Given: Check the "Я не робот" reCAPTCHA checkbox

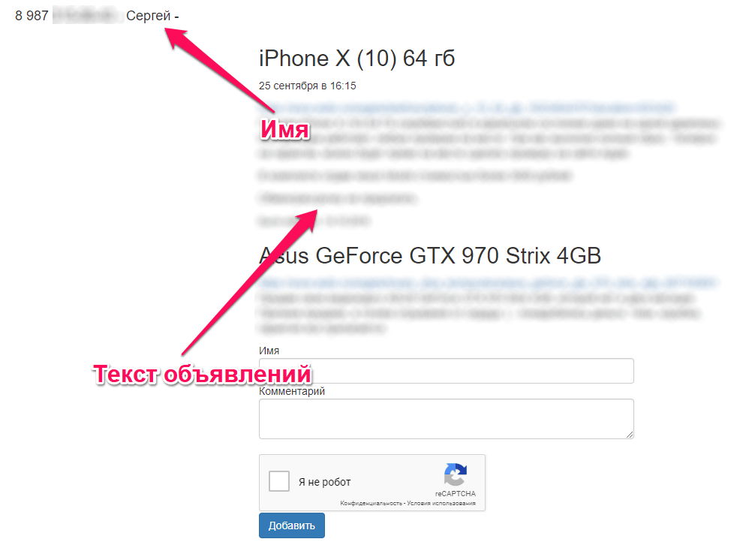Looking at the screenshot, I should coord(279,481).
